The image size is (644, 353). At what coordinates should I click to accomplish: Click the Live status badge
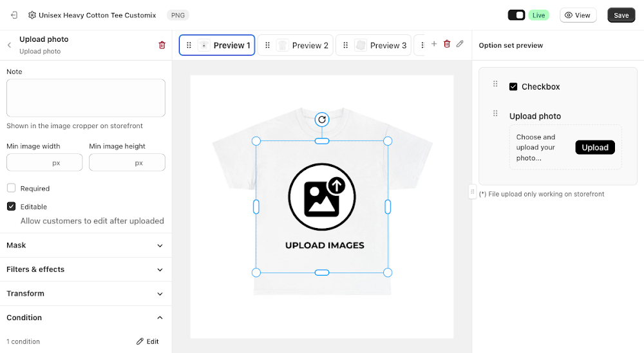click(x=538, y=15)
